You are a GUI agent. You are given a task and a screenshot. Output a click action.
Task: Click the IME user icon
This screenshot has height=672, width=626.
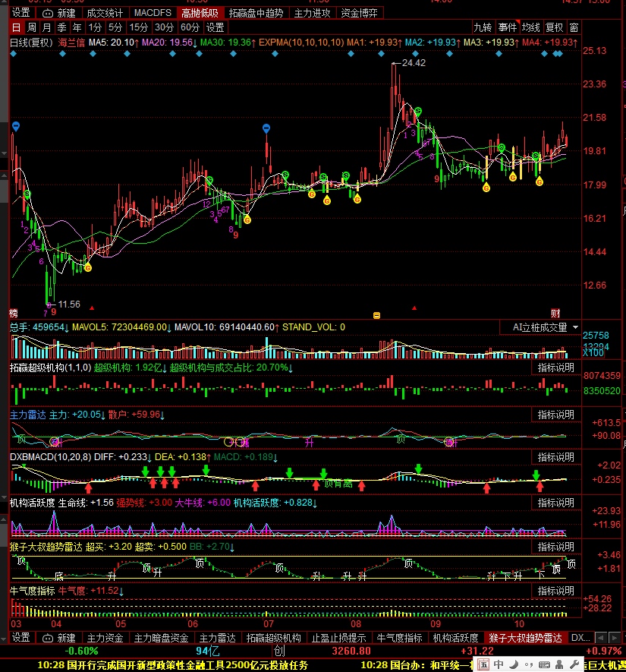click(559, 664)
